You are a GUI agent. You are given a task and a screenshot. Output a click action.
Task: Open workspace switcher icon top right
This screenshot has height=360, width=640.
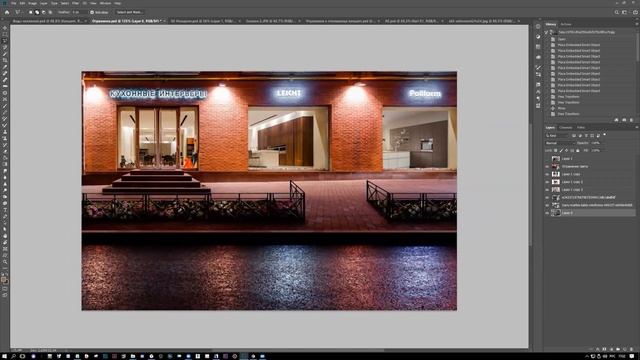coord(624,12)
